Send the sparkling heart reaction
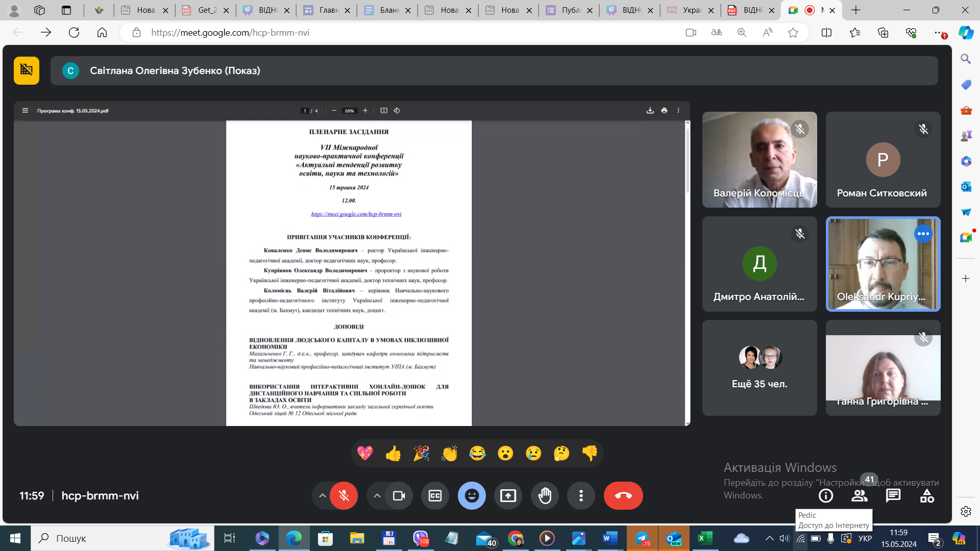 coord(365,453)
